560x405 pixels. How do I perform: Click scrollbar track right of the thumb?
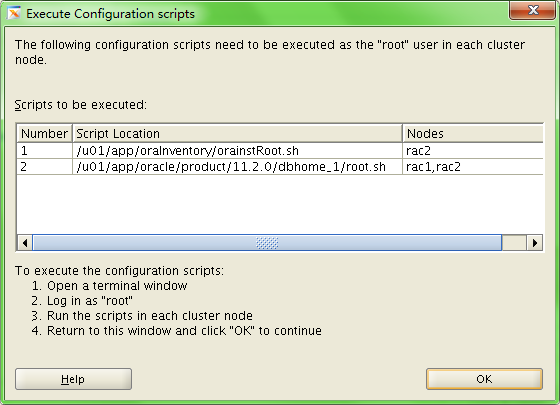[514, 243]
